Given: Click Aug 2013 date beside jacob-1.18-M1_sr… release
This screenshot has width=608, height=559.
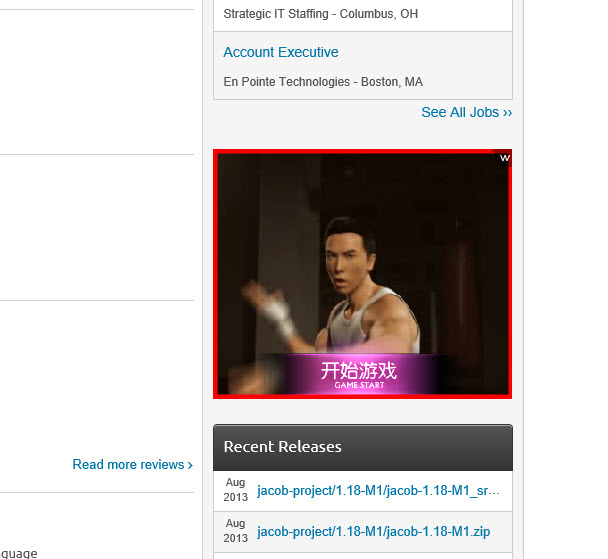Looking at the screenshot, I should [x=235, y=490].
